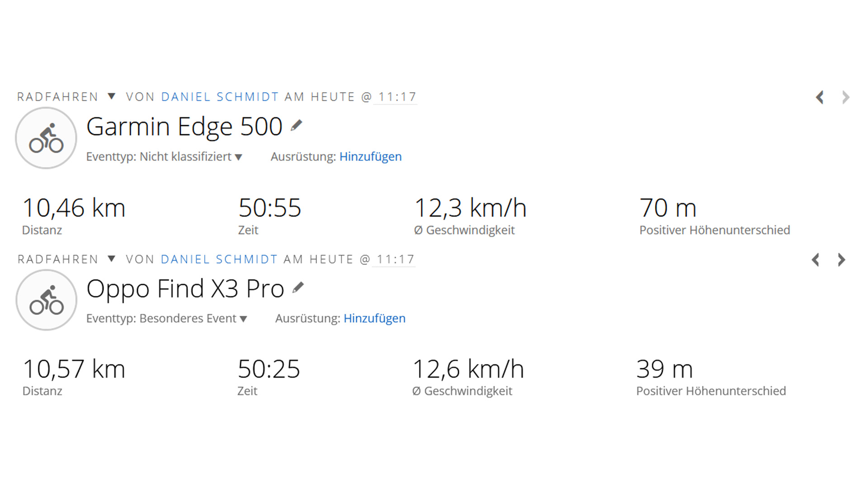868x488 pixels.
Task: Expand the 'Besonderes Event' event type dropdown
Action: [x=243, y=319]
